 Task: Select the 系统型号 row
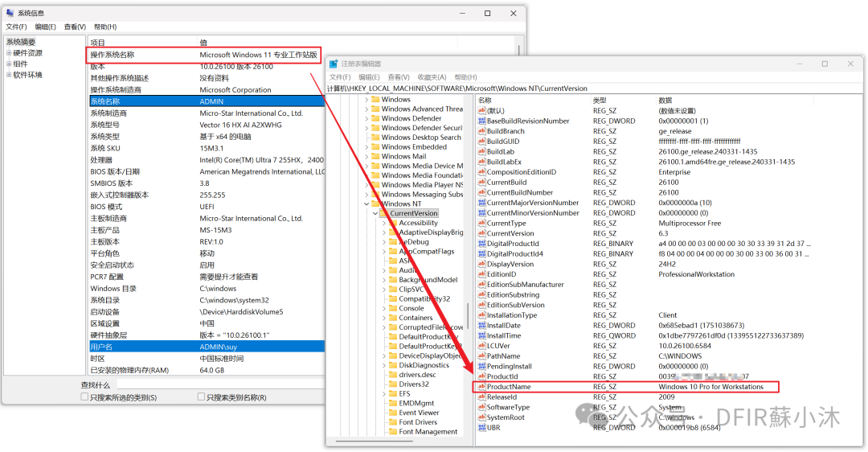click(207, 125)
